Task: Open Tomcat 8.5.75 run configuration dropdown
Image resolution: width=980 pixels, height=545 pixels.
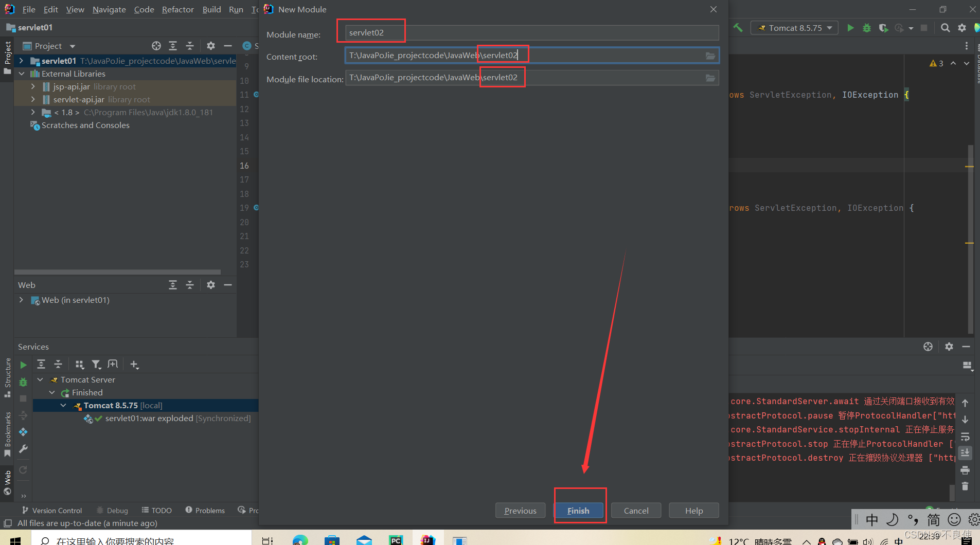Action: point(795,28)
